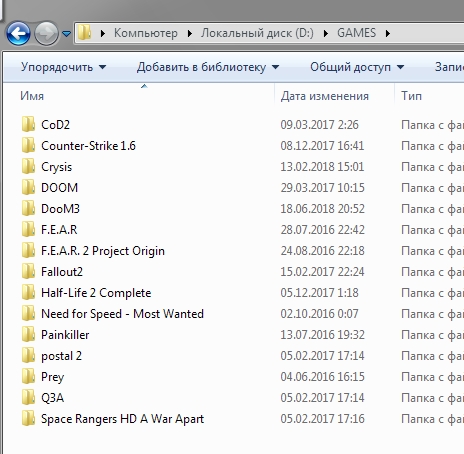Open the Общий доступ menu

tap(357, 67)
